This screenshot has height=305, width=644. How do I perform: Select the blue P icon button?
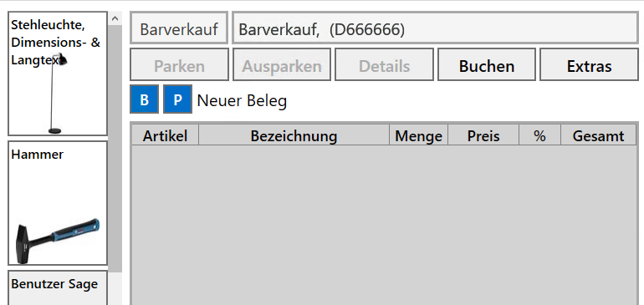coord(177,99)
